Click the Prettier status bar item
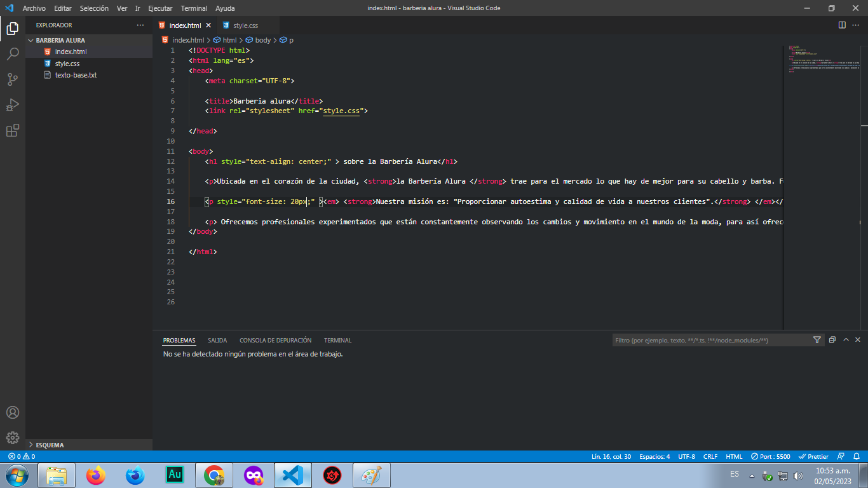The width and height of the screenshot is (868, 488). click(x=813, y=456)
